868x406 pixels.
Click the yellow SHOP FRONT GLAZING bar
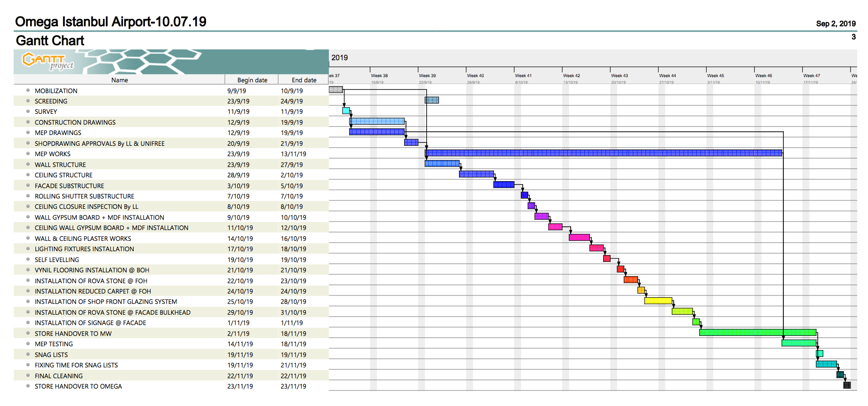click(x=658, y=301)
